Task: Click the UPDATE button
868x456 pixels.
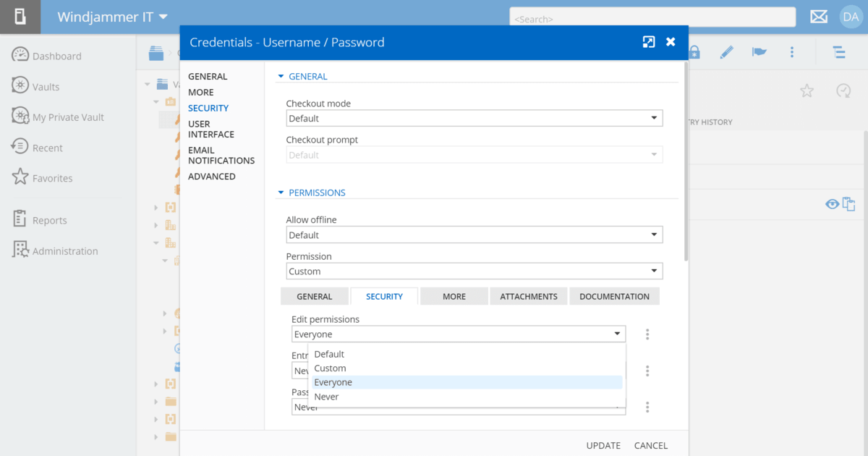Action: coord(603,445)
